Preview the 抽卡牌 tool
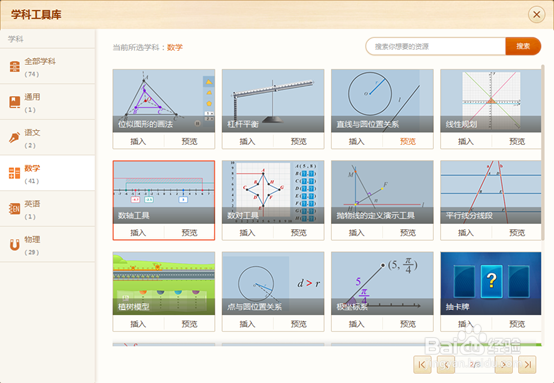Screen dimensions: 554x383 pos(517,324)
